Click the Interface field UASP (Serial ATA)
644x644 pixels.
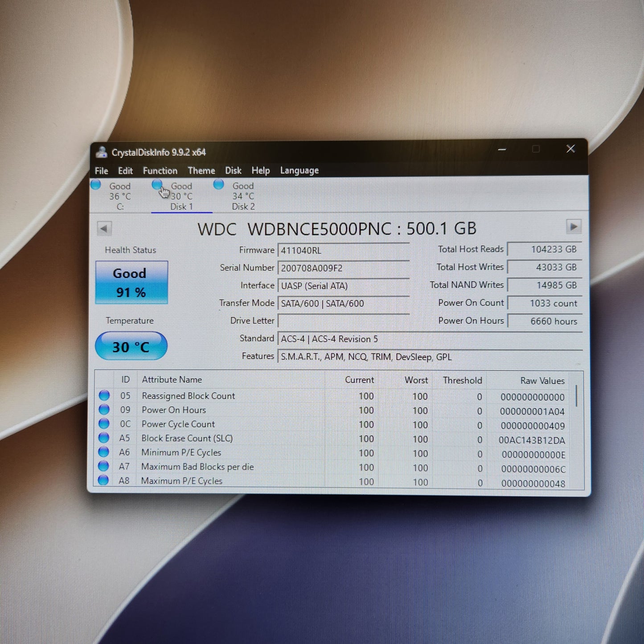click(x=344, y=286)
